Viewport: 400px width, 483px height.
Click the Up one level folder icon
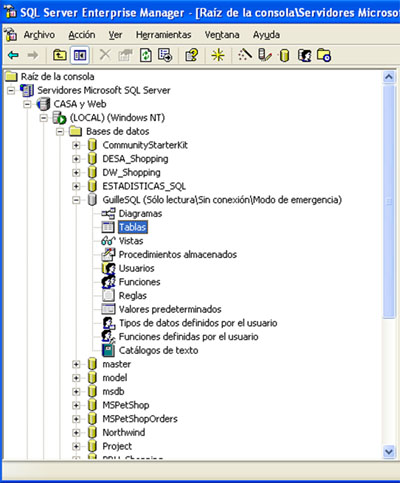pyautogui.click(x=60, y=55)
